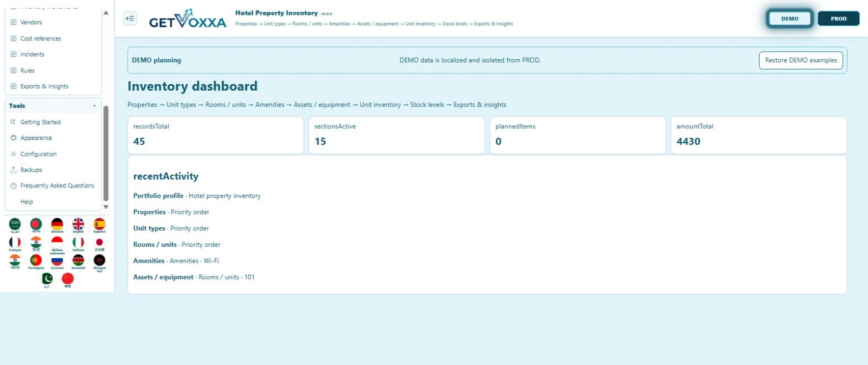Click 'DEMO data is localized' notice text
Screen dimensions: 868x365
[470, 60]
